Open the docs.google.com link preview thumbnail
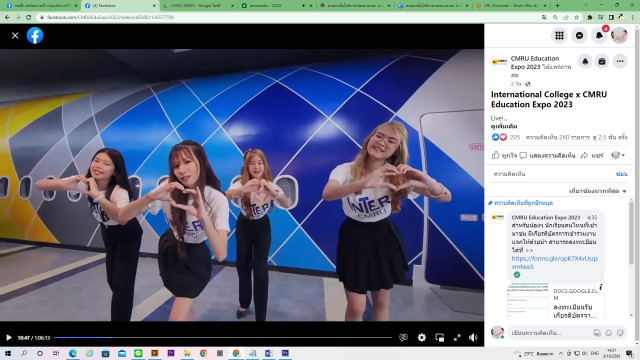640x360 pixels. tap(528, 301)
